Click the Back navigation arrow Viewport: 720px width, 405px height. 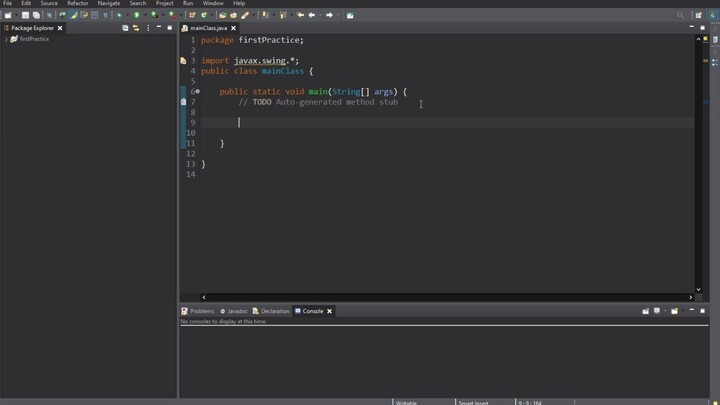(312, 15)
